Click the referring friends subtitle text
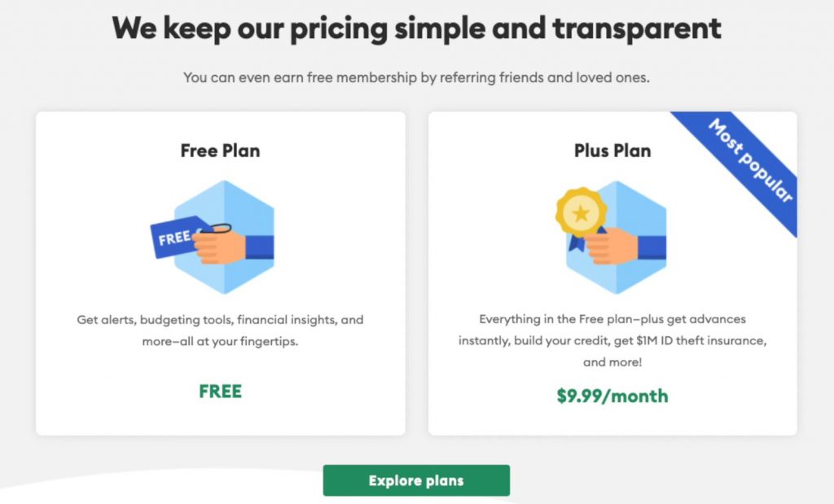Screen dimensions: 834x504 point(416,77)
